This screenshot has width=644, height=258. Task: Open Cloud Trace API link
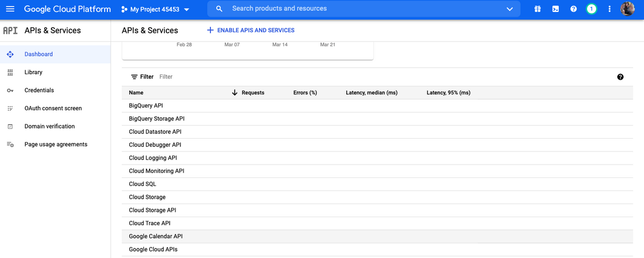(150, 223)
